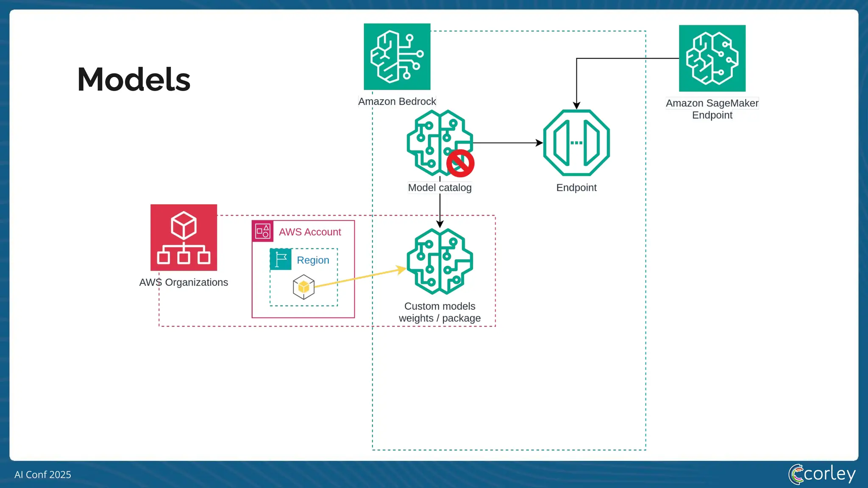The image size is (868, 488).
Task: Select the Endpoint label under octagon
Action: tap(576, 188)
